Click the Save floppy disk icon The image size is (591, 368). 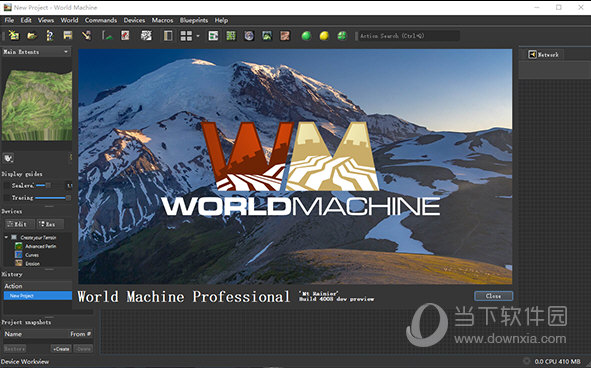point(68,35)
